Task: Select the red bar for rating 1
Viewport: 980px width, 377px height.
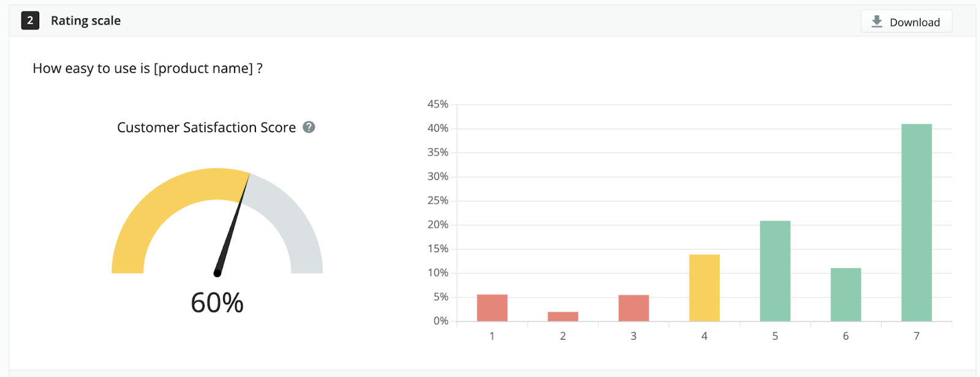Action: pos(492,308)
